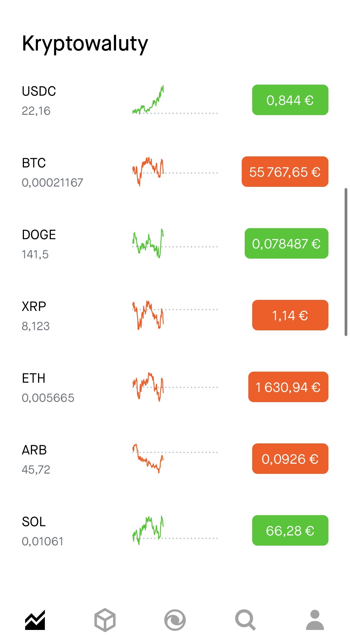Open the swirl icon tab
This screenshot has height=644, width=350.
point(175,620)
